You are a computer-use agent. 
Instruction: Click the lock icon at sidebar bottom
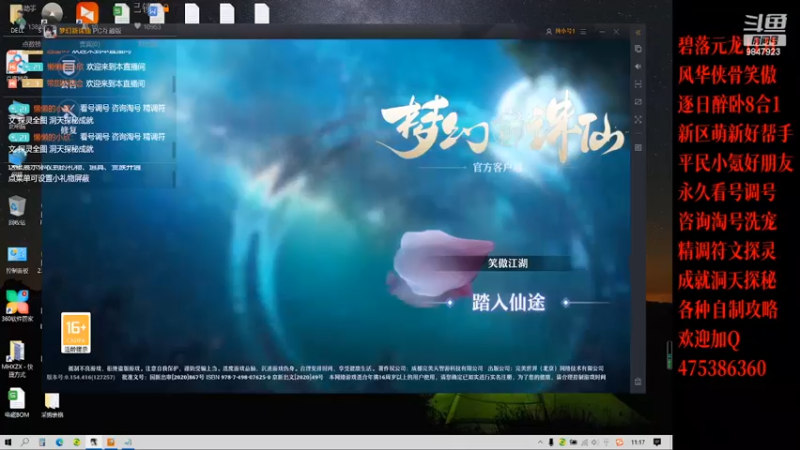(638, 381)
